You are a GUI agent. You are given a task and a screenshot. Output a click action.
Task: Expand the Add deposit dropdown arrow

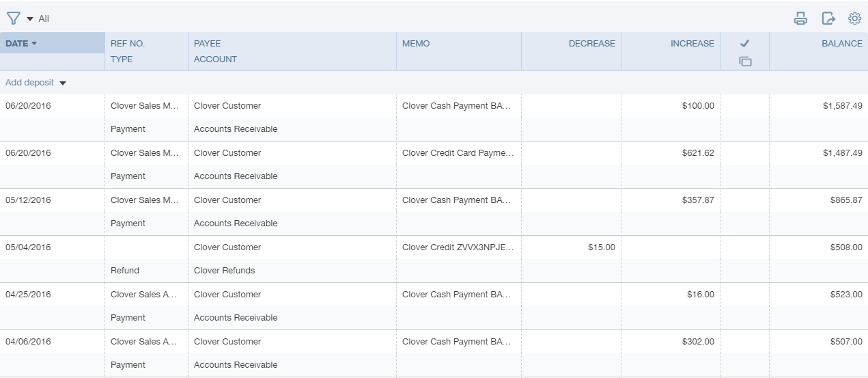pyautogui.click(x=63, y=83)
